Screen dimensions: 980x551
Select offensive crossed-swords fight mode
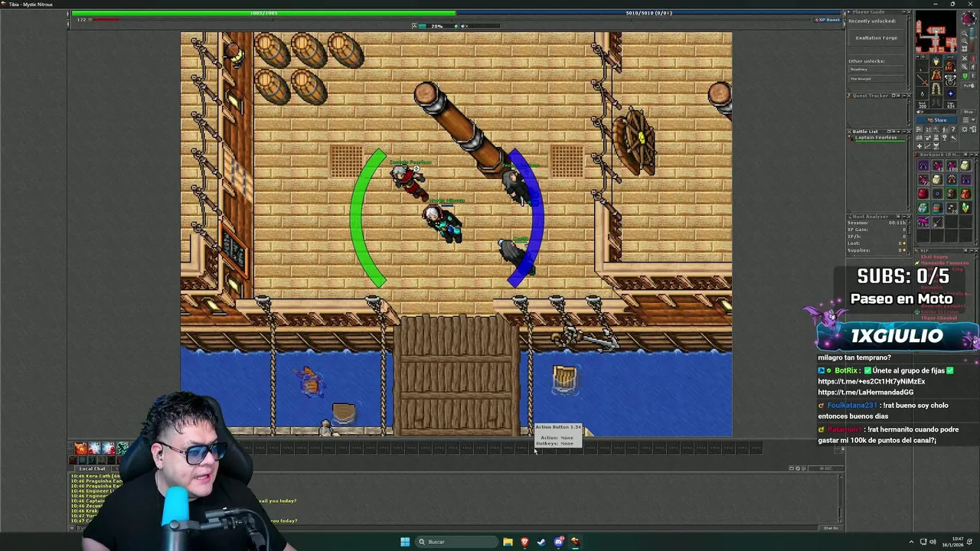965,58
